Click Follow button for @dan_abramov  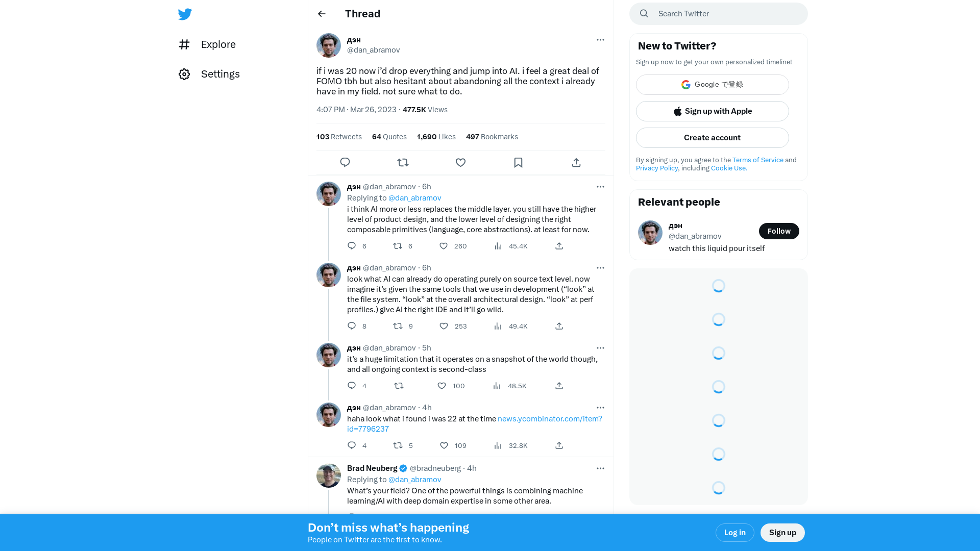pos(779,231)
